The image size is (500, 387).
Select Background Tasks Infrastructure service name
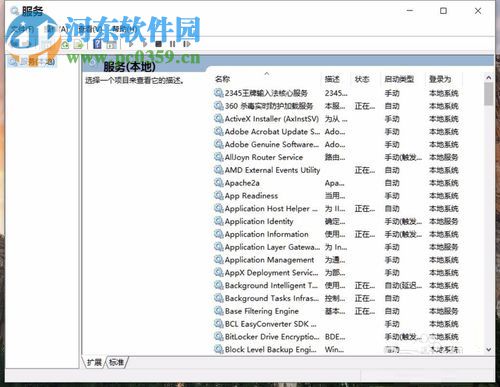click(272, 298)
